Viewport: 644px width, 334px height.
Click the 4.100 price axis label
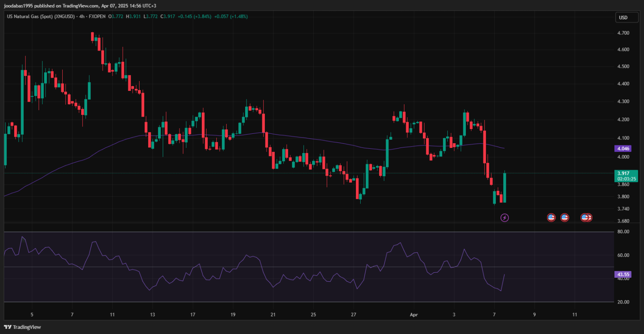[623, 138]
